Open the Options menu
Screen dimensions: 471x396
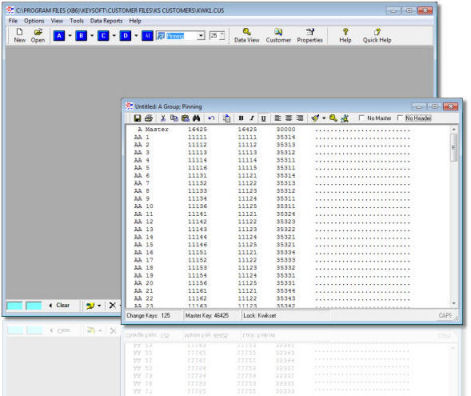34,21
